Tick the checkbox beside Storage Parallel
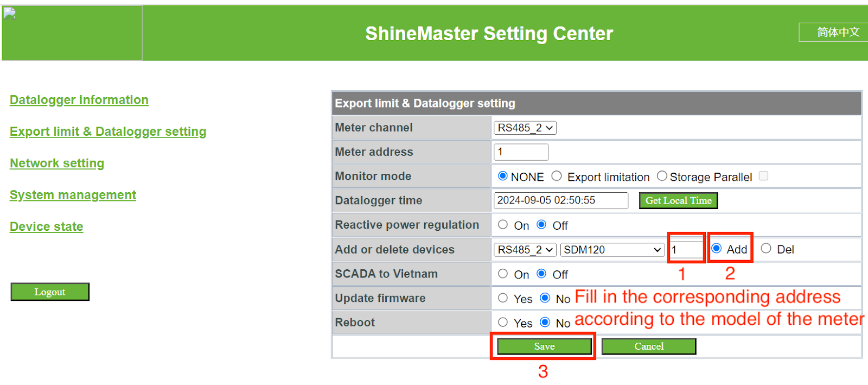The height and width of the screenshot is (385, 868). pos(763,176)
